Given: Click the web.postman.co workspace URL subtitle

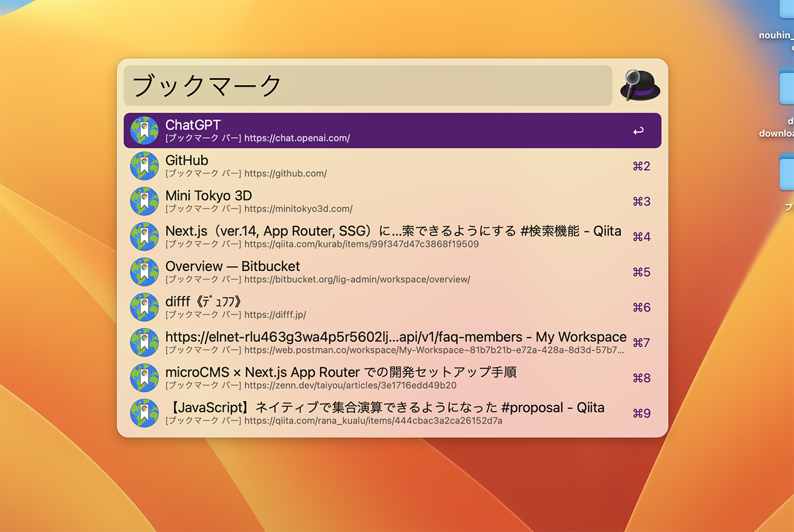Looking at the screenshot, I should pos(435,350).
